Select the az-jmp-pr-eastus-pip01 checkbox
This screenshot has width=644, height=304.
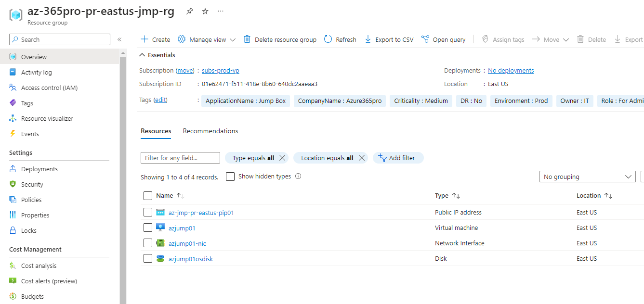click(148, 212)
